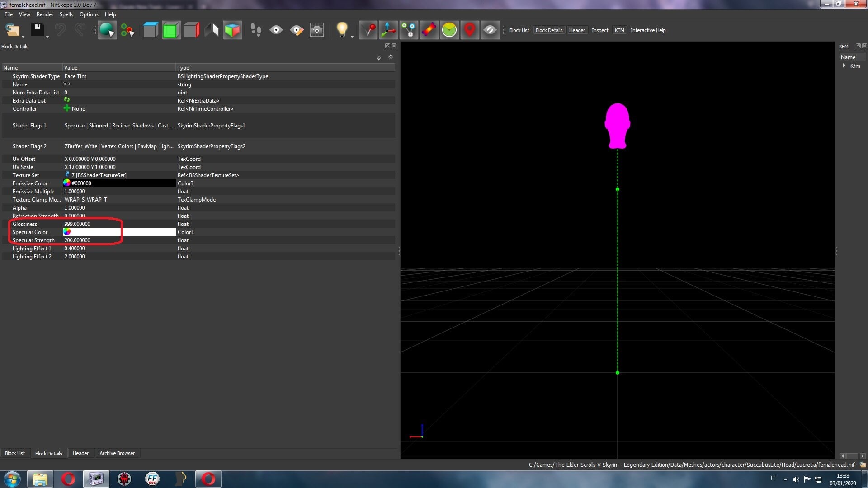
Task: Open the Specular Color white swatch
Action: coord(119,232)
